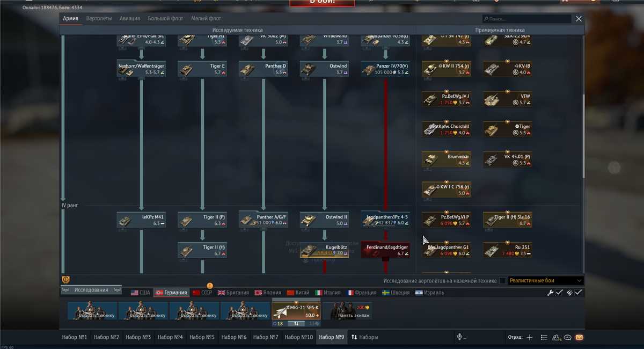Switch to preset Набор №5
644x349 pixels.
point(202,337)
